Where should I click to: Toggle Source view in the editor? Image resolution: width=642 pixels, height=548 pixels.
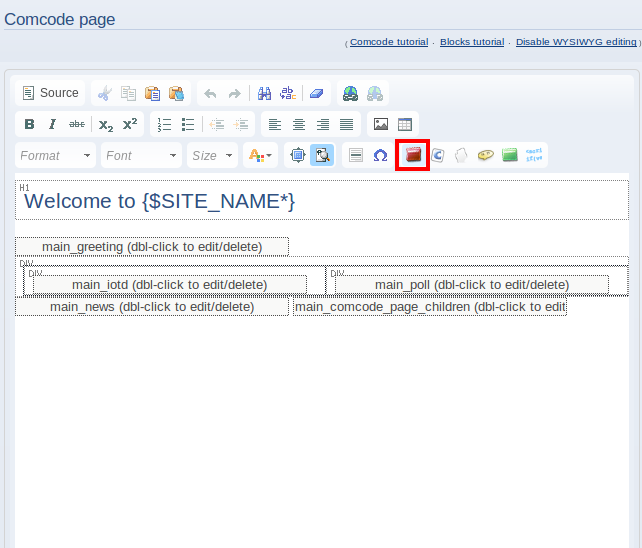tap(50, 93)
